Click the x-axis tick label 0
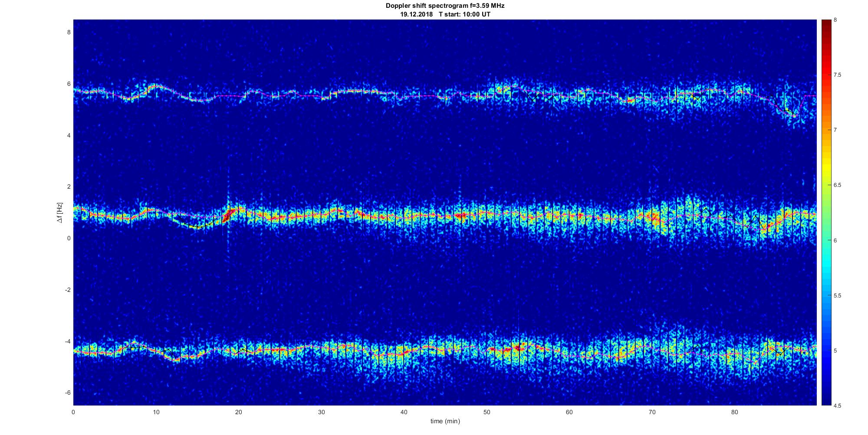 73,412
